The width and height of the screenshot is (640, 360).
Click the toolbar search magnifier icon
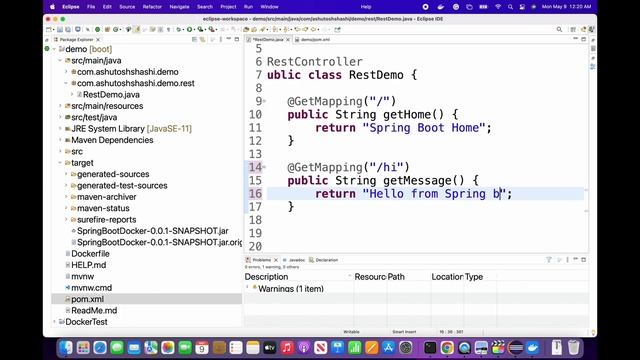(559, 29)
